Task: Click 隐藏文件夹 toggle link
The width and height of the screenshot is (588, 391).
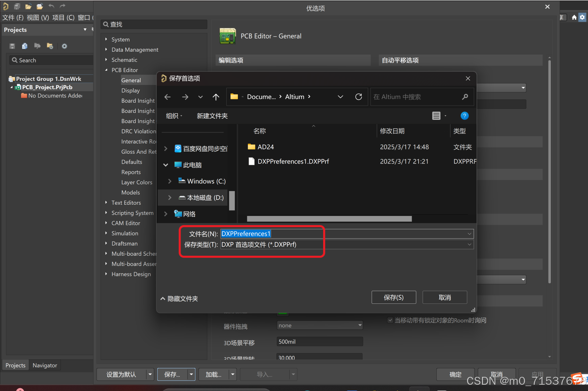Action: 179,299
